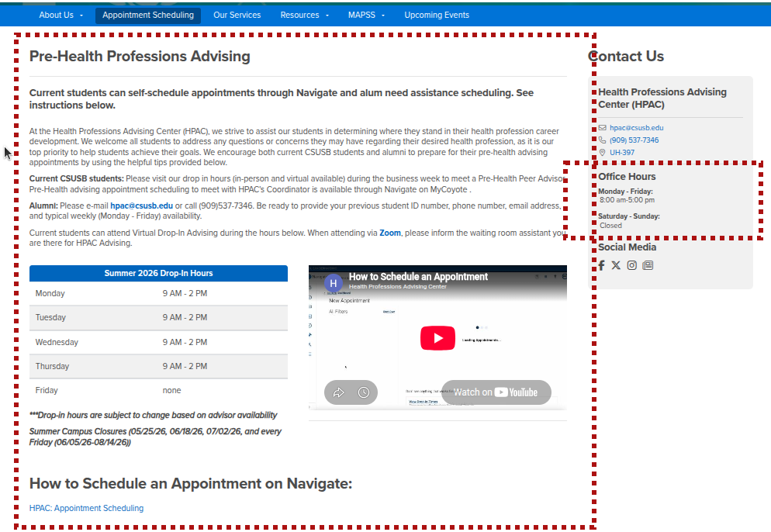Open Instagram social media icon
Screen dimensions: 771x532
point(632,265)
